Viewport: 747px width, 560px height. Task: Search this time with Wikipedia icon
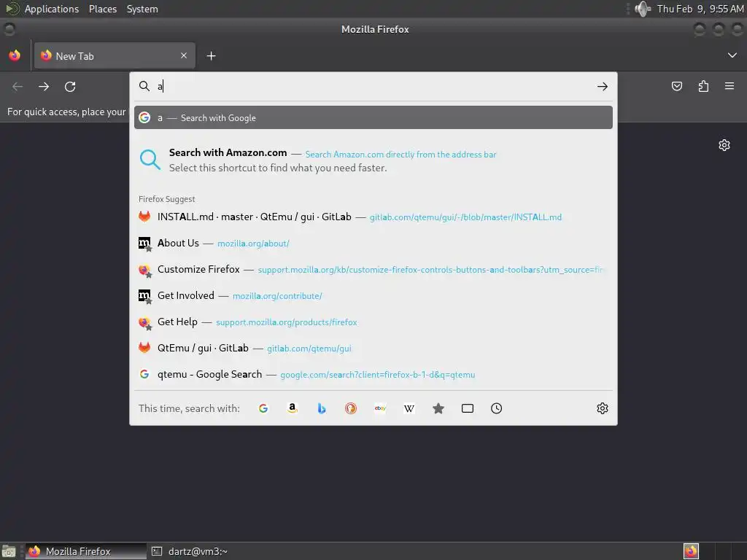409,408
